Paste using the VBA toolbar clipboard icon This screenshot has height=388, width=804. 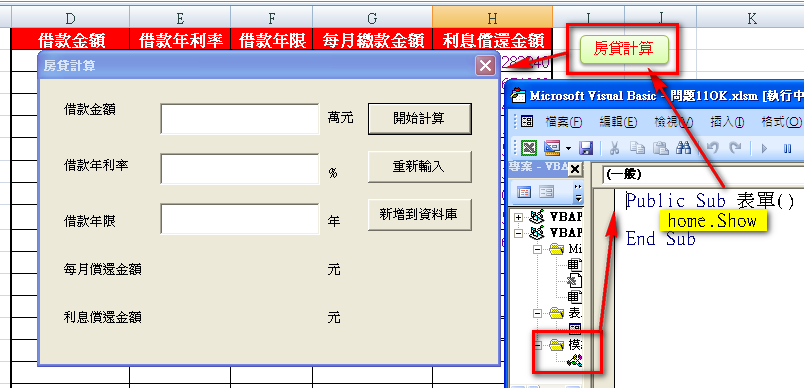660,148
